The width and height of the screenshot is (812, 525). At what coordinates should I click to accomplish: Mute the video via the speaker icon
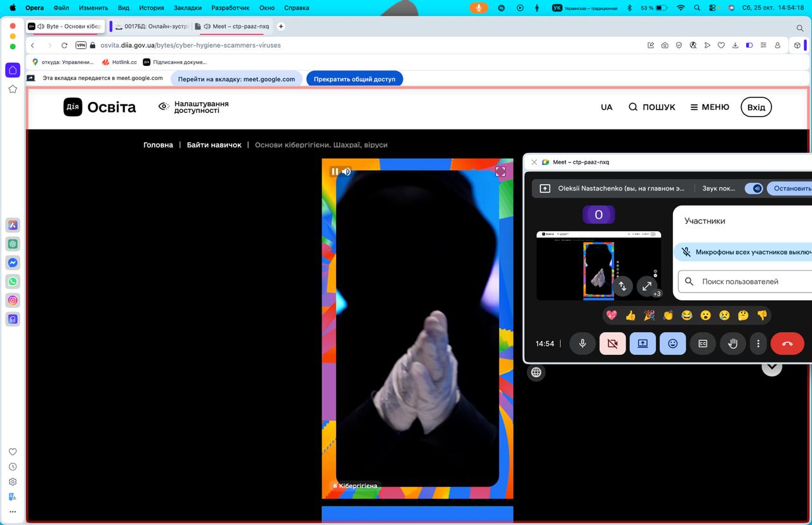pyautogui.click(x=346, y=171)
